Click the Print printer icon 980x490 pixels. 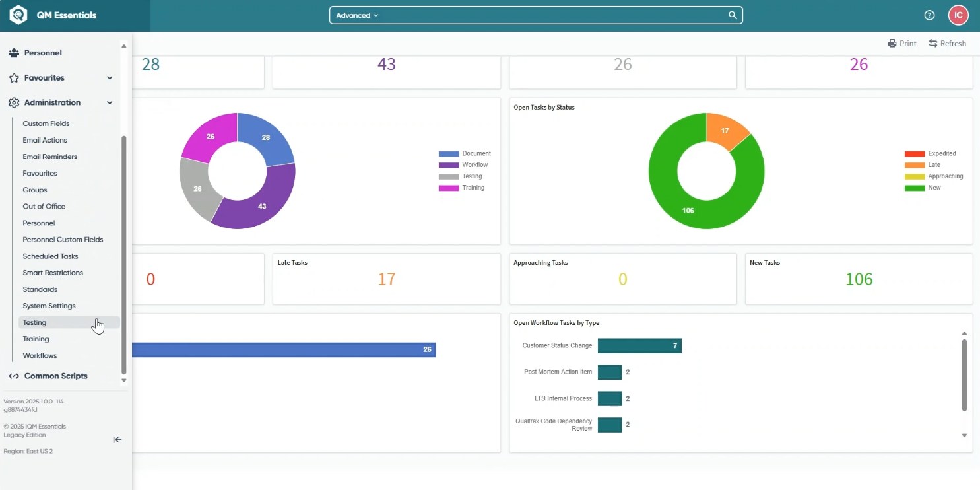pyautogui.click(x=892, y=43)
